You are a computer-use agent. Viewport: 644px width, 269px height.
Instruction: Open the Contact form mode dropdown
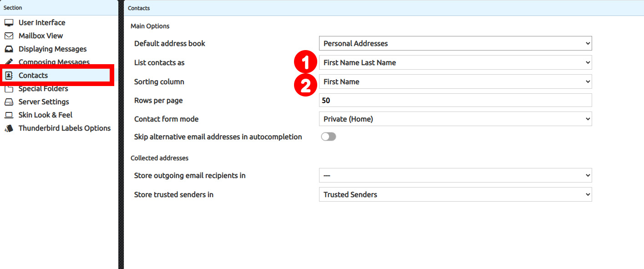click(455, 119)
